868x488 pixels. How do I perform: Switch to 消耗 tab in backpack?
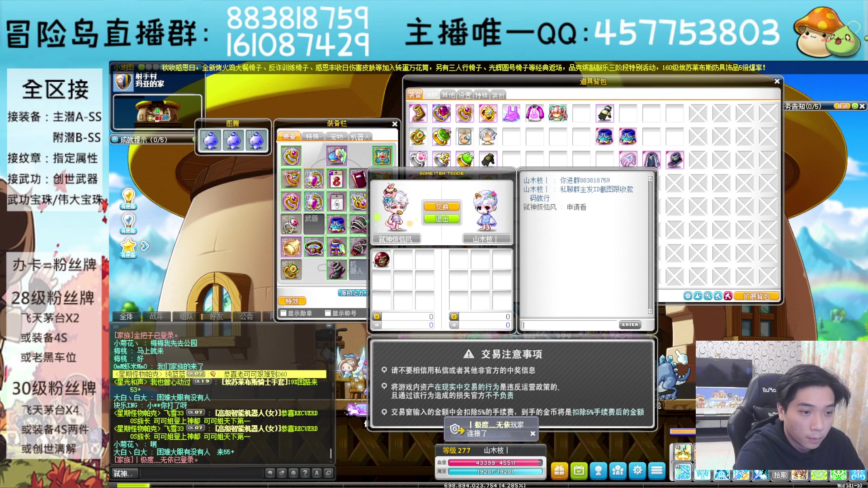tap(432, 95)
